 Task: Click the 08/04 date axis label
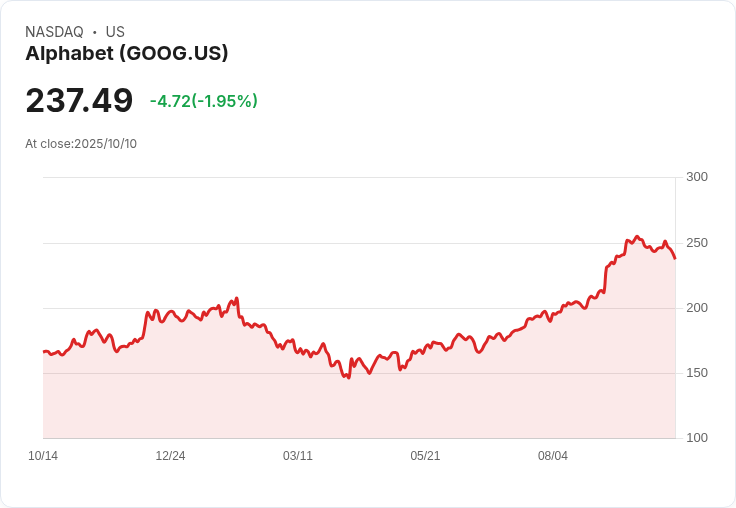[x=552, y=456]
